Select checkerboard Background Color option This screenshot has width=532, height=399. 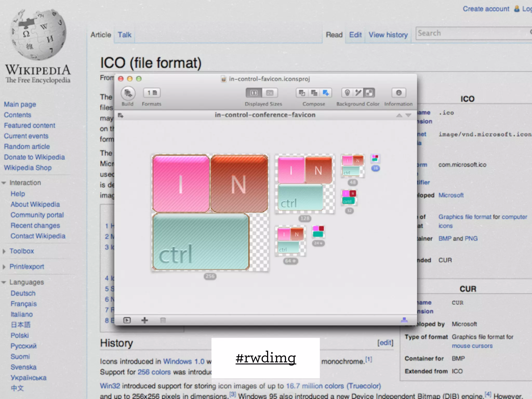369,93
